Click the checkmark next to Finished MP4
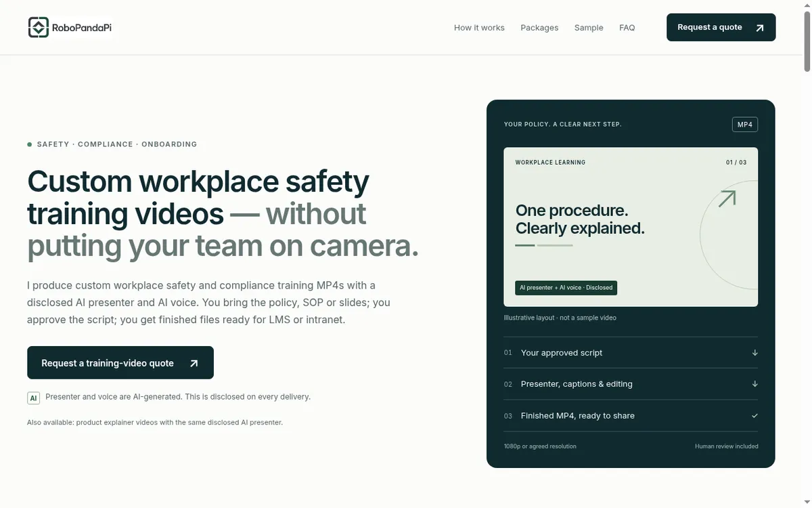812x508 pixels. pos(754,415)
